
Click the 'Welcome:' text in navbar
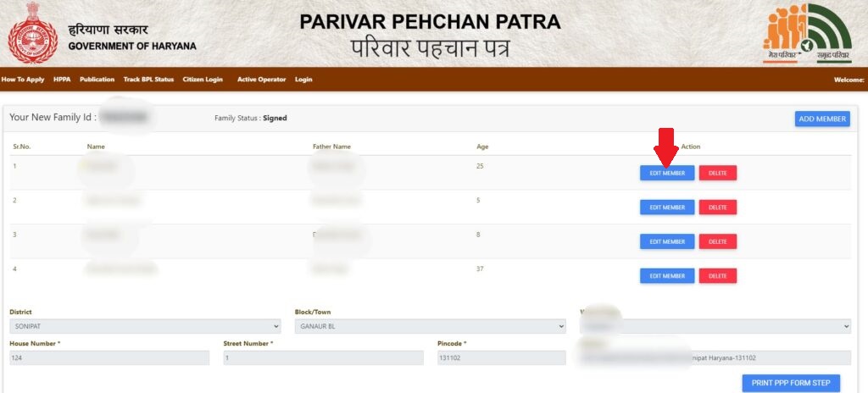[849, 80]
